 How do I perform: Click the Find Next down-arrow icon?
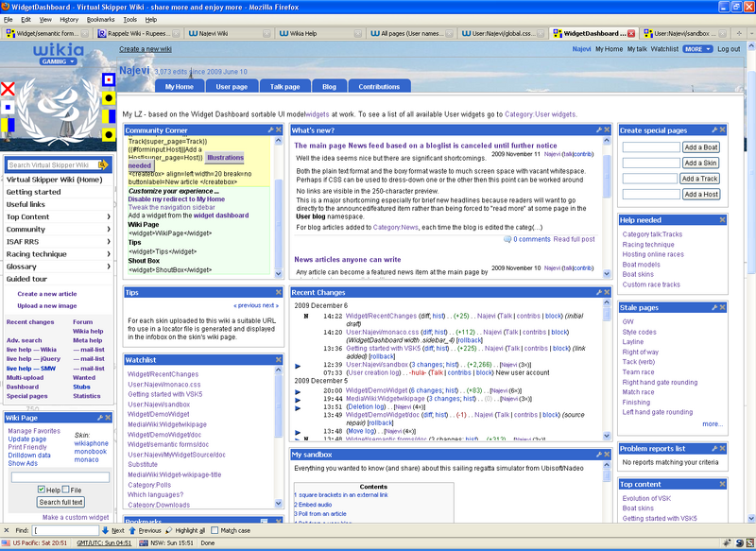tap(105, 530)
